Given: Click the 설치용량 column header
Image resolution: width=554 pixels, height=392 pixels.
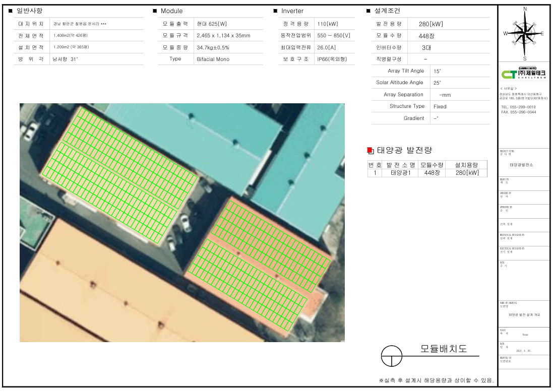Looking at the screenshot, I should point(466,165).
